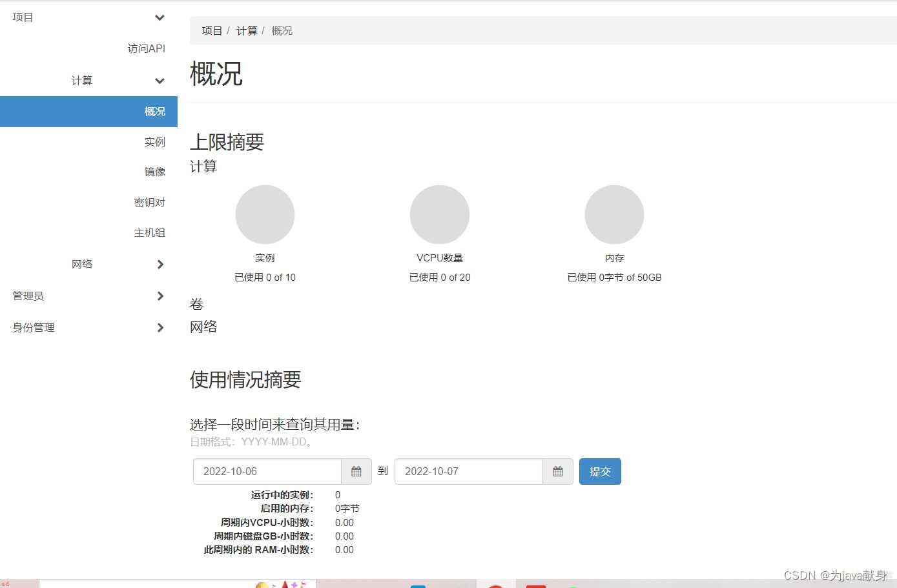Click text 已使用 0 of 10
The image size is (897, 588).
coord(265,278)
